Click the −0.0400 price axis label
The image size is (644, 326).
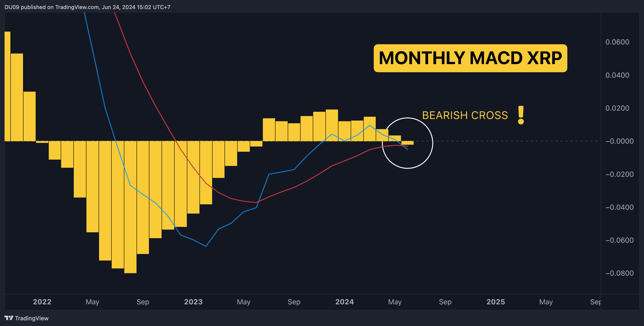619,207
